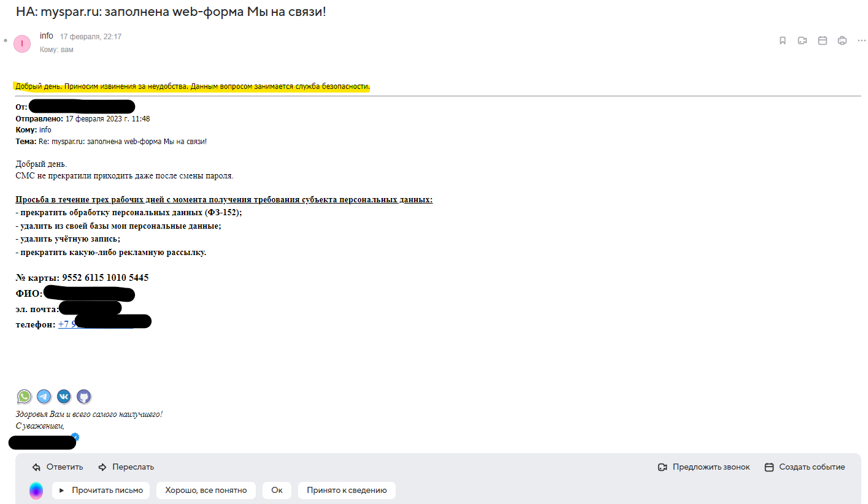Click underlined Просьба в течение трех рабочих дней
Viewport: 868px width, 504px height.
pyautogui.click(x=224, y=200)
